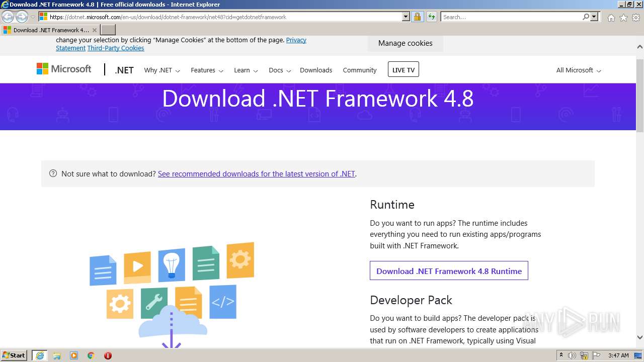Image resolution: width=644 pixels, height=362 pixels.
Task: Show hidden tray icons arrow
Action: click(x=561, y=355)
